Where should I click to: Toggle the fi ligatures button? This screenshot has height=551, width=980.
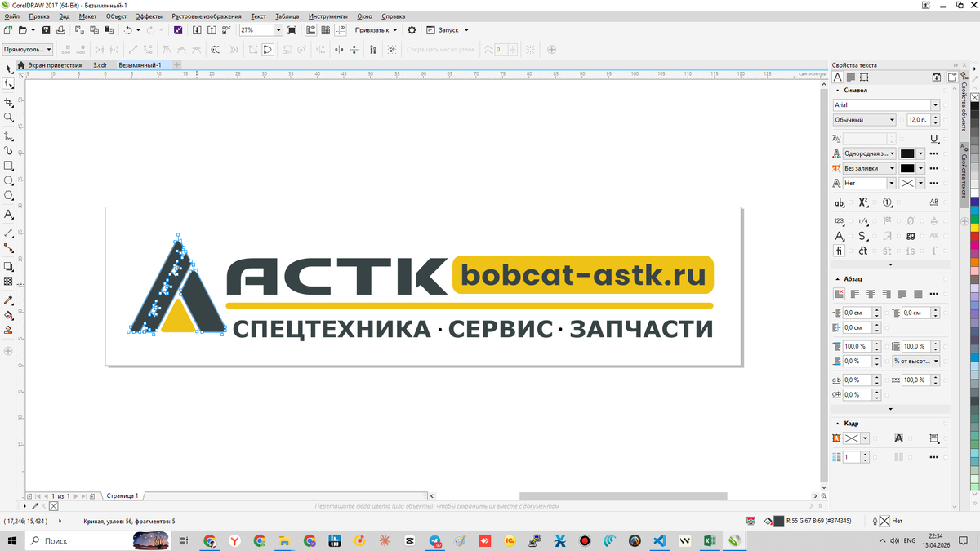click(839, 251)
